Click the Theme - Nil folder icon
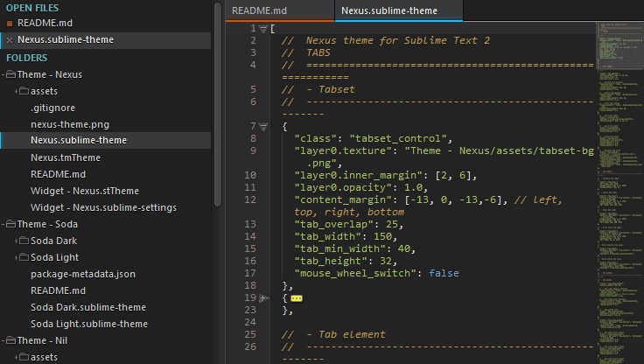 click(11, 340)
